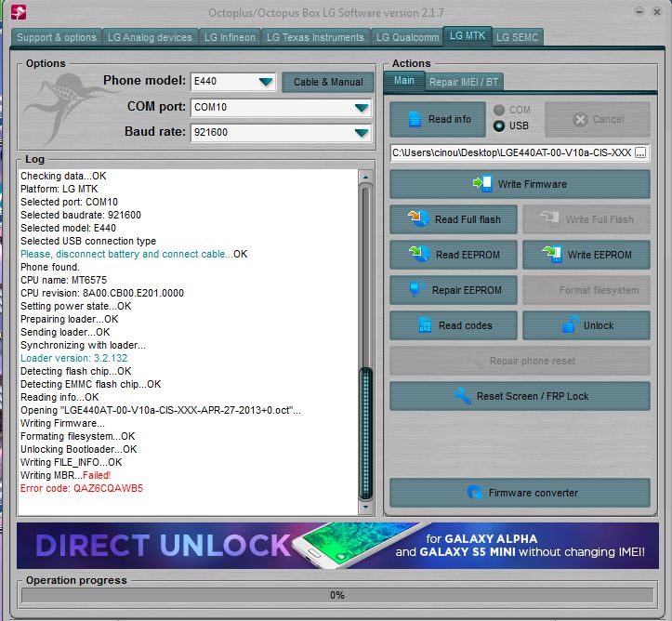Select the USB connection radio button
This screenshot has height=621, width=672.
[x=499, y=126]
